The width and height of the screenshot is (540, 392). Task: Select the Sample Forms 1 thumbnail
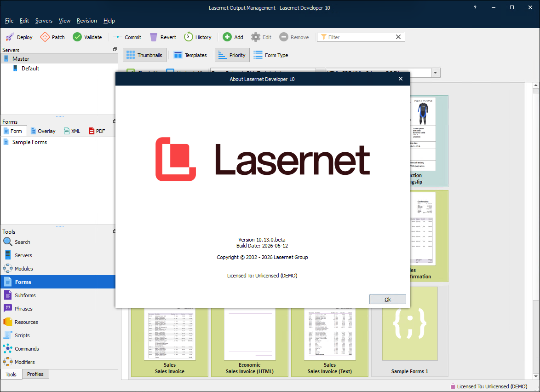click(x=410, y=331)
